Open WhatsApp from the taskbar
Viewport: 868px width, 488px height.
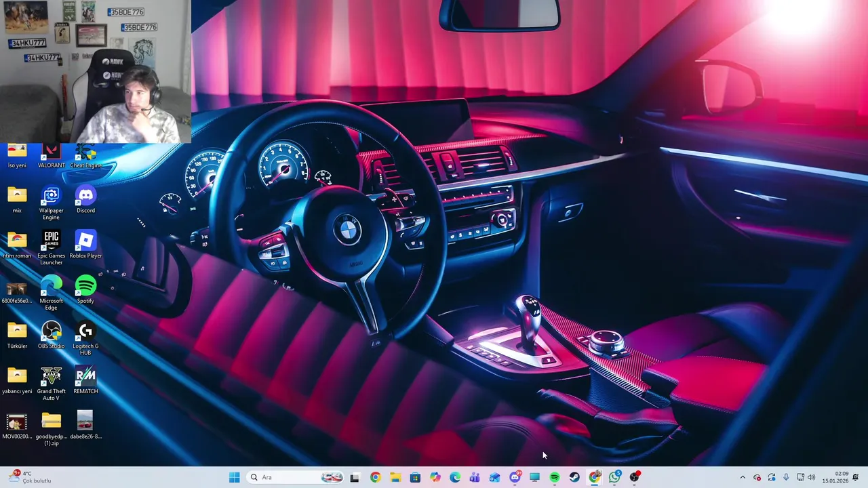[614, 477]
